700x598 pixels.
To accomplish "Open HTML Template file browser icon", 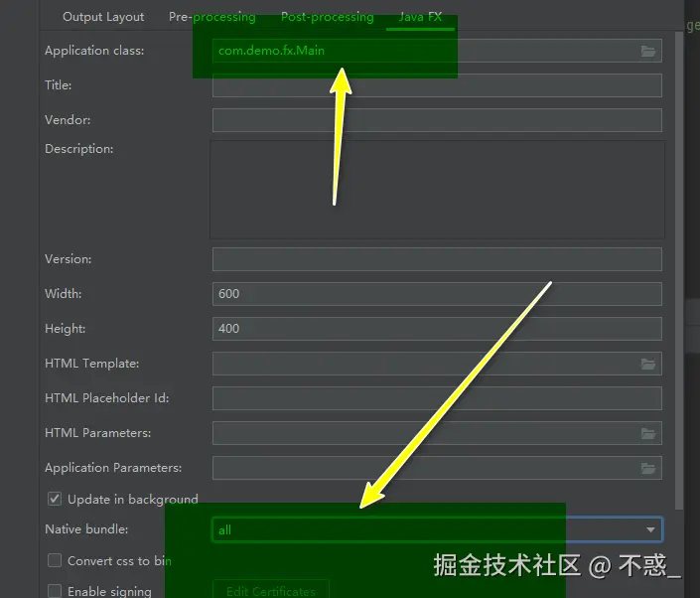I will (648, 364).
